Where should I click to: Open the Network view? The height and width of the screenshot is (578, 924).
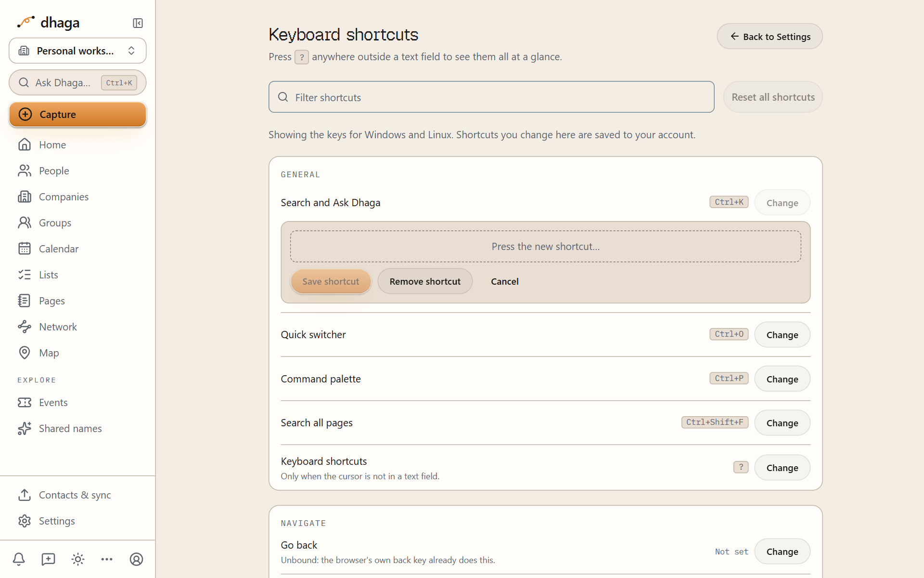pos(77,327)
